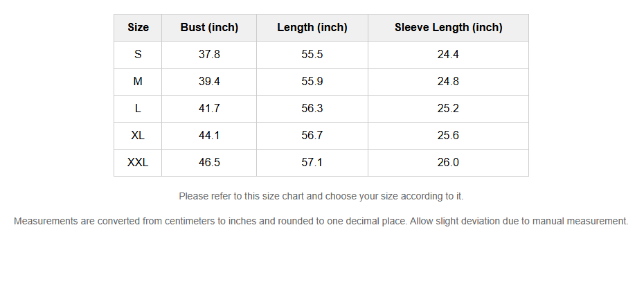Viewport: 644px width, 304px height.
Task: Click the Size column header
Action: tap(138, 28)
